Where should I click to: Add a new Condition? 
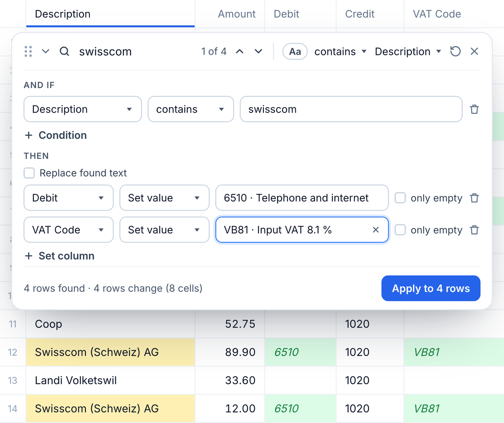click(56, 135)
